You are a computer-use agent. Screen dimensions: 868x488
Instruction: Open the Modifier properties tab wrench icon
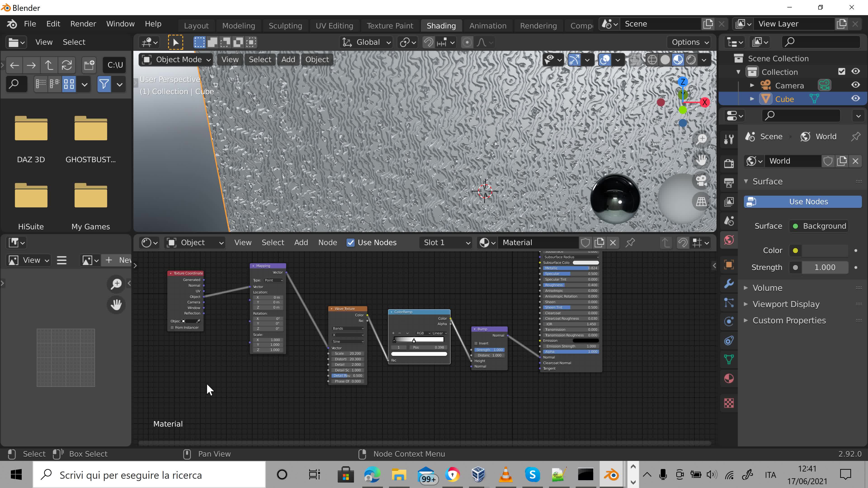click(x=729, y=284)
